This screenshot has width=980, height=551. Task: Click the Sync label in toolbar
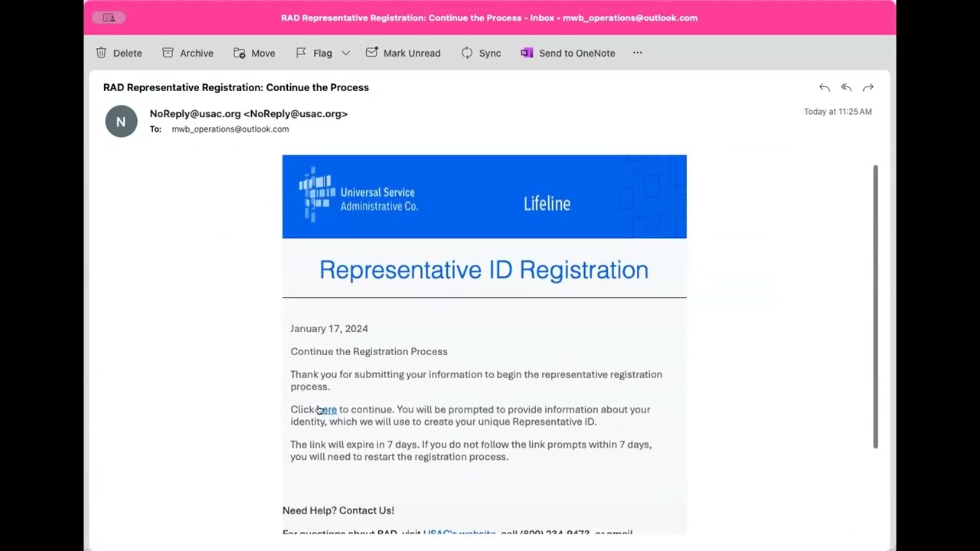click(490, 53)
